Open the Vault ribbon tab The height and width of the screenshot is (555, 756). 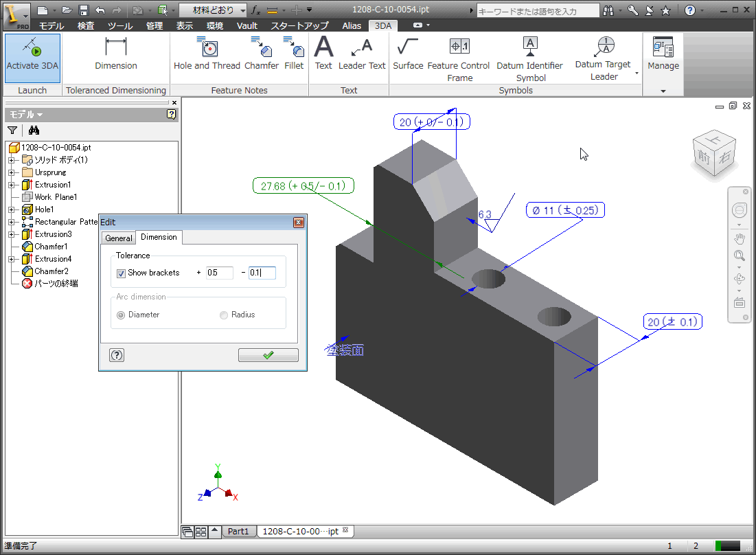tap(247, 25)
